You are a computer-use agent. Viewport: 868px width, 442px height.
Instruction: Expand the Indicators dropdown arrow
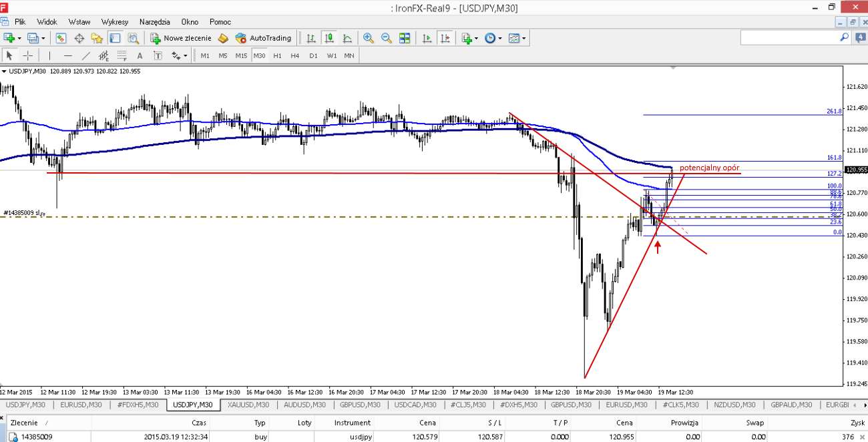pos(477,39)
